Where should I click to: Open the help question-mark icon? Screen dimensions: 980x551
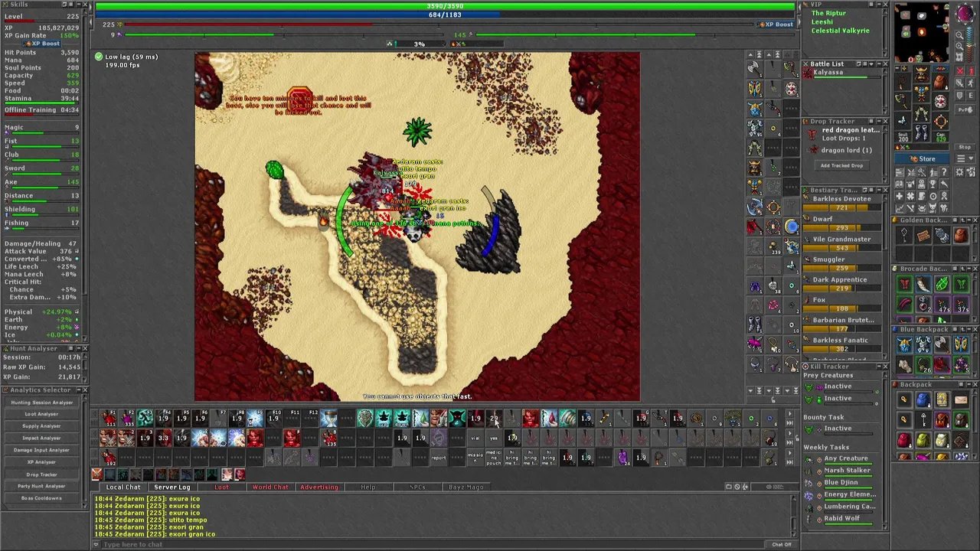(x=944, y=171)
